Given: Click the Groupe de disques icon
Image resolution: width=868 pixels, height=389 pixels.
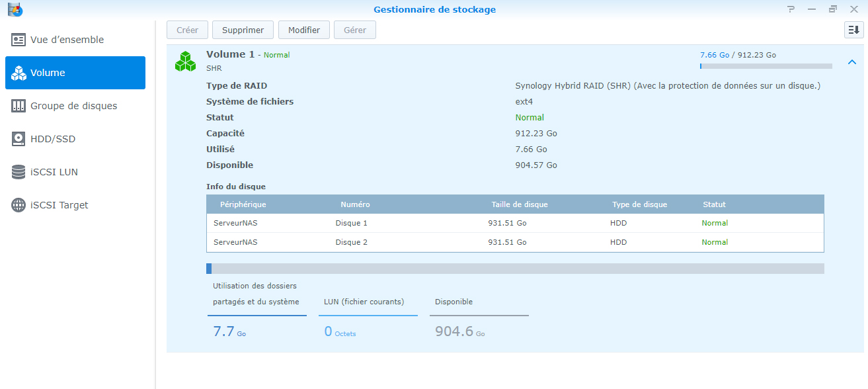Looking at the screenshot, I should click(19, 106).
